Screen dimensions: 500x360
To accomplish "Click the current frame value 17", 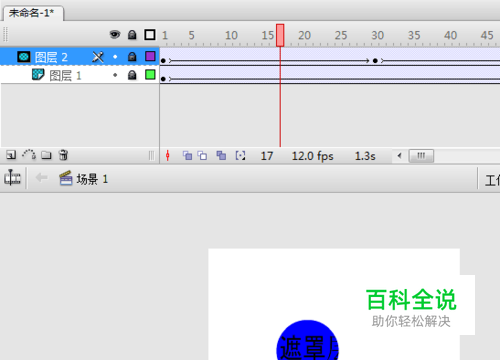I will 267,156.
